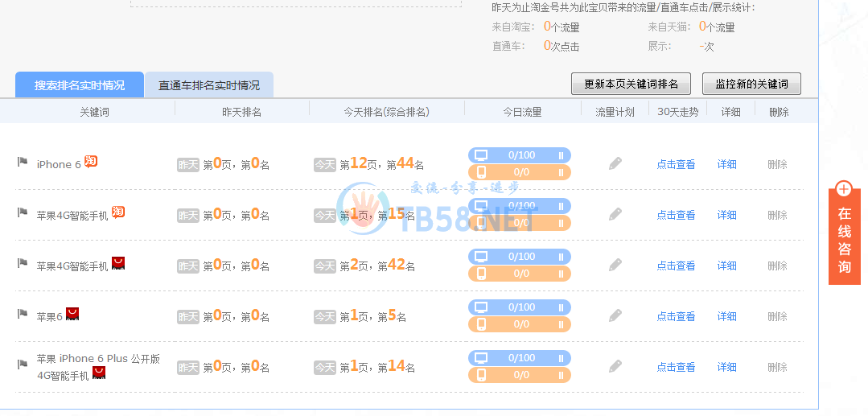Click today's rank 第2页，第42名
The image size is (868, 416).
(x=377, y=266)
